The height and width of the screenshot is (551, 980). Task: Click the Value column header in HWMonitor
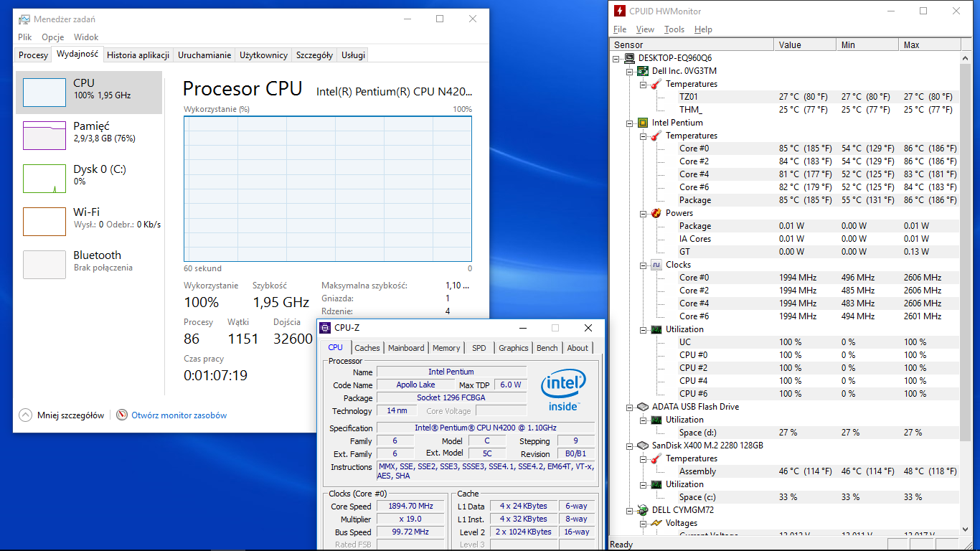(x=805, y=45)
